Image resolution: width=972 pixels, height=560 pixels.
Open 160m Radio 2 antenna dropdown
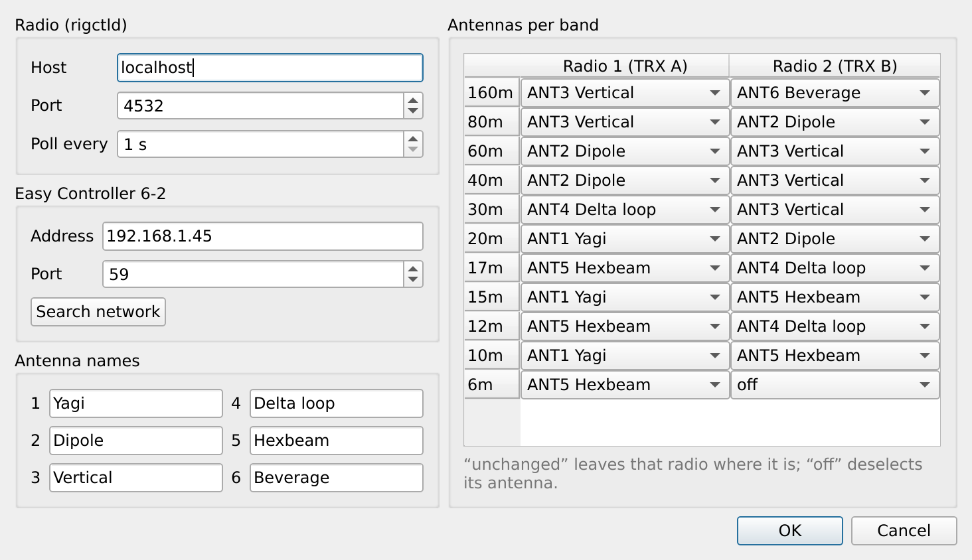(x=835, y=93)
